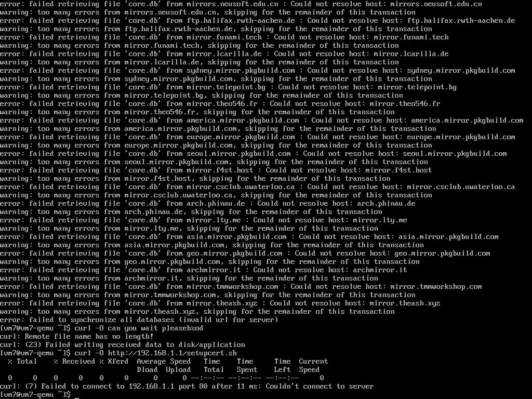Click the warning line for archmirror.it
The height and width of the screenshot is (399, 532).
coord(189,278)
